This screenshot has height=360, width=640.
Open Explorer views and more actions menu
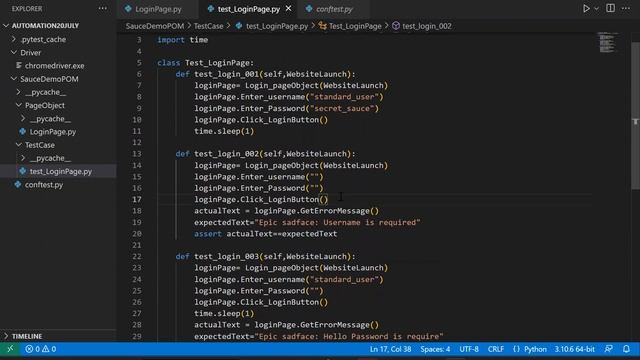tap(102, 9)
